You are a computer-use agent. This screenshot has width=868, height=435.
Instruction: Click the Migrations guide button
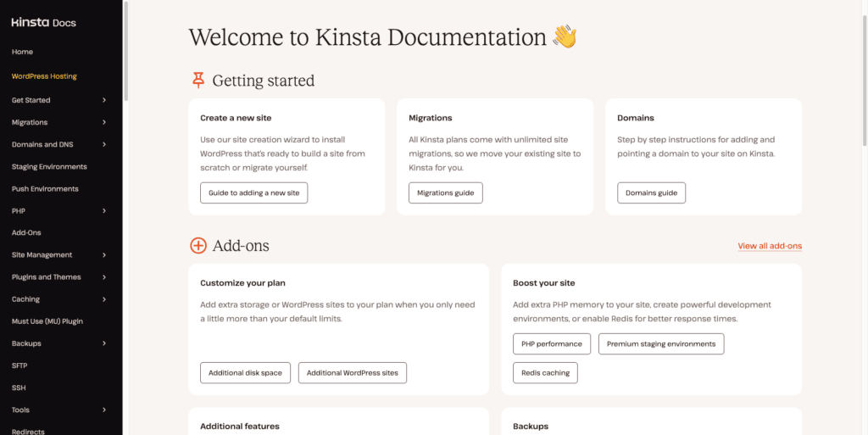(x=446, y=193)
